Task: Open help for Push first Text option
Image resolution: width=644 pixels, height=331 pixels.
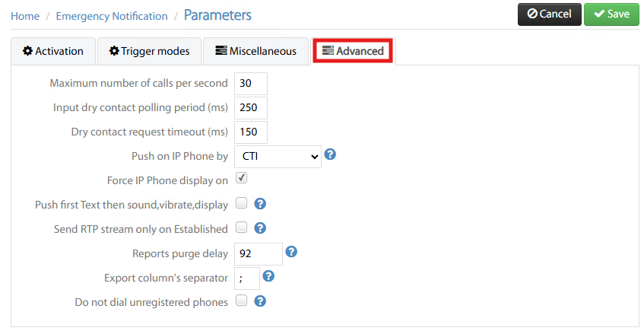Action: [x=260, y=203]
